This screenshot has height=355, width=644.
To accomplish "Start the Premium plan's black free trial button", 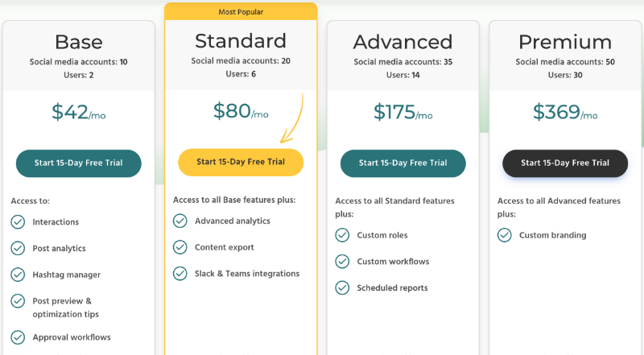I will click(x=565, y=163).
